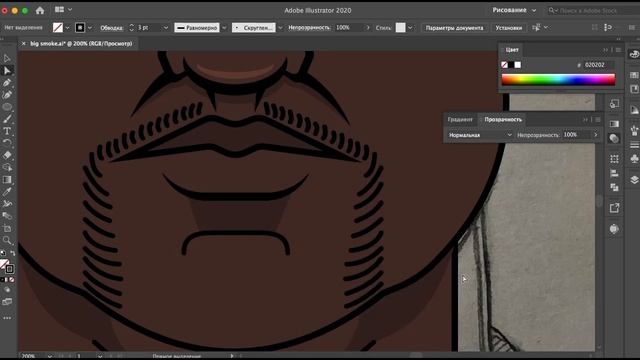Open the Align panel dock icon
Screen dimensions: 640x360
click(614, 173)
